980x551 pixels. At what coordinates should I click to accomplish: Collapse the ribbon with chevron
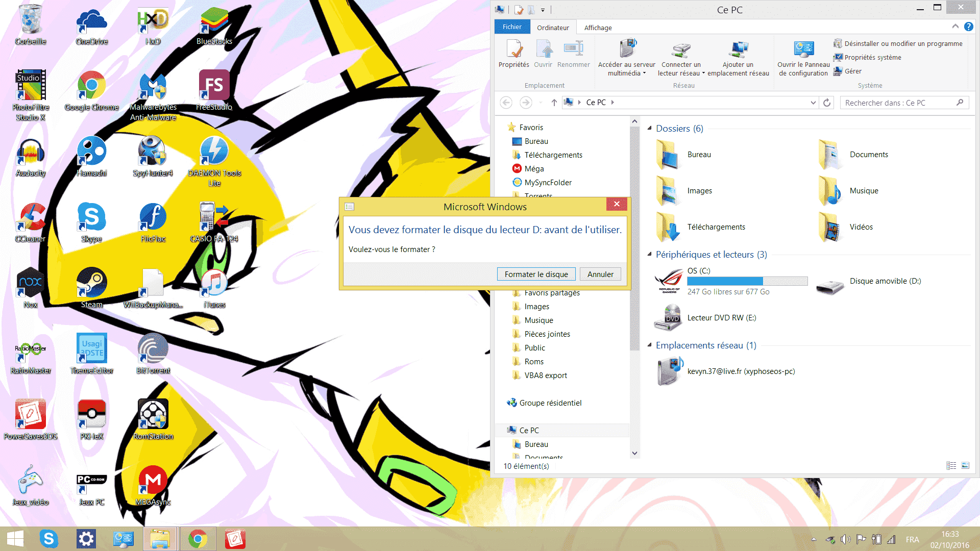(x=955, y=26)
